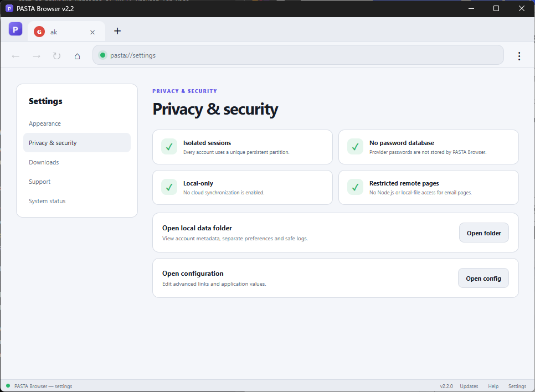Click the PASTA app icon in title bar
535x392 pixels.
click(x=9, y=8)
